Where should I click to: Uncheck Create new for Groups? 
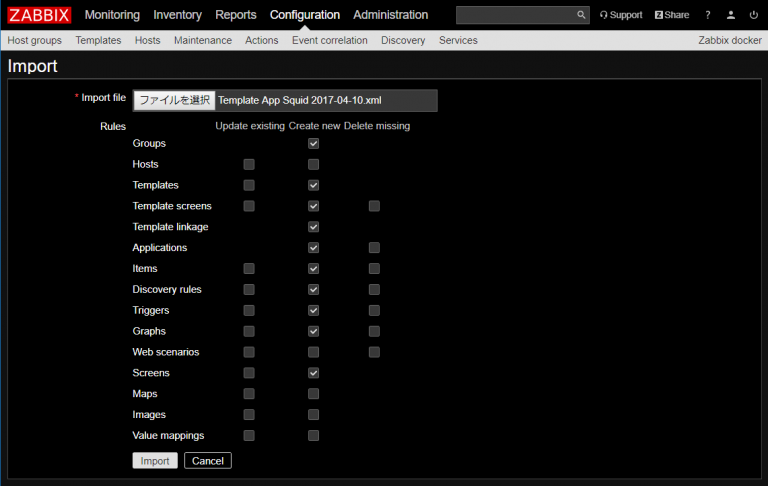click(313, 144)
